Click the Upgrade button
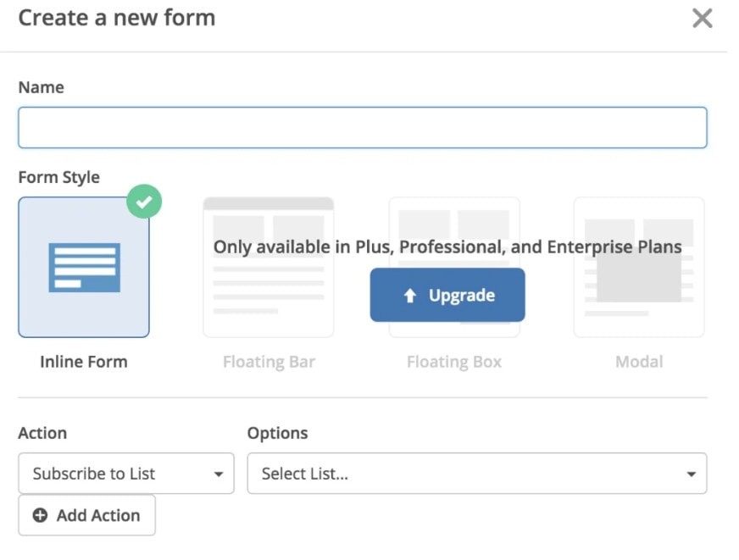The image size is (739, 560). 447,296
